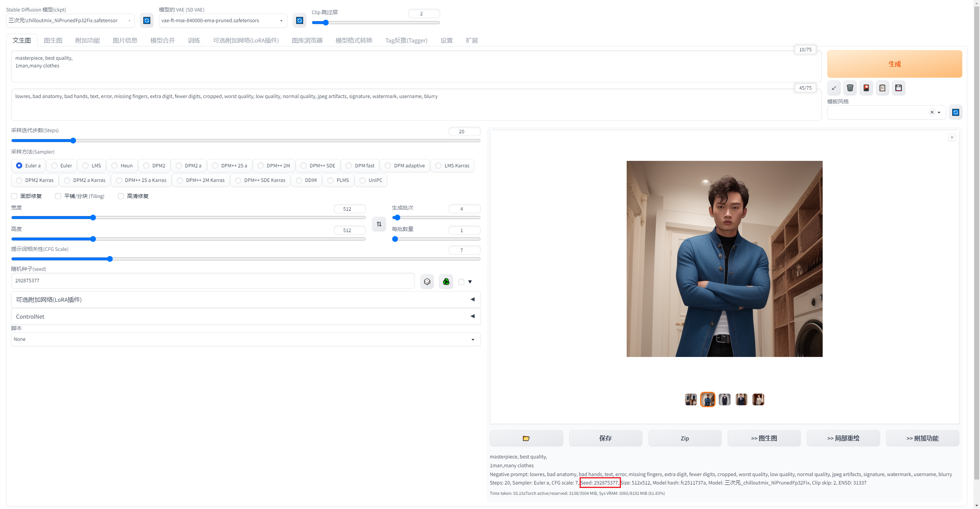Click the trash icon to clear the prompt
Screen dimensions: 980x509
point(850,88)
